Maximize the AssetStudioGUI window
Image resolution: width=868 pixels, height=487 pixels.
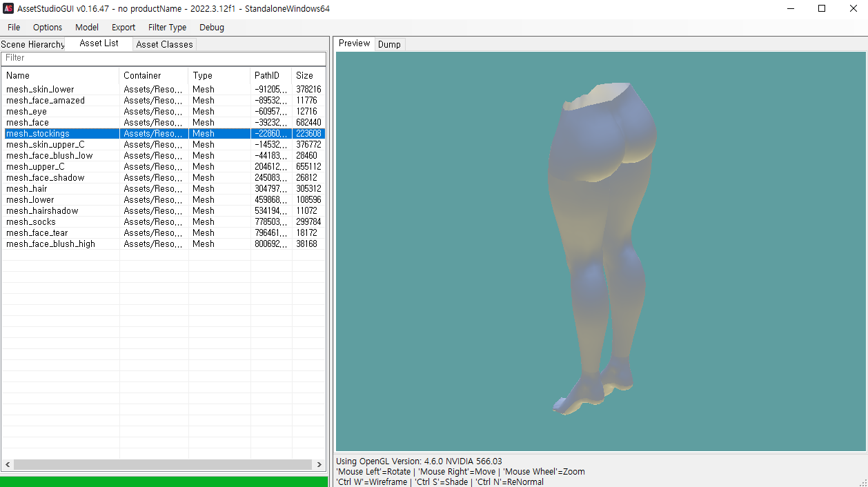pyautogui.click(x=822, y=9)
